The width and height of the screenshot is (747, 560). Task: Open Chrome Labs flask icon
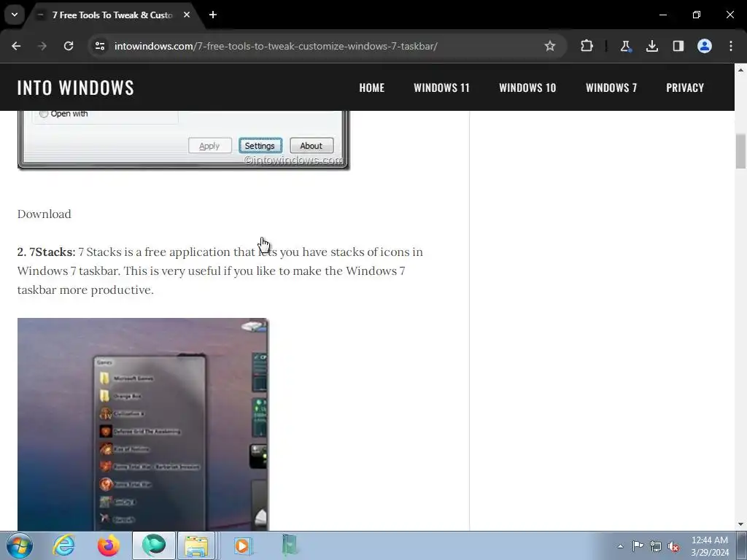pos(625,46)
